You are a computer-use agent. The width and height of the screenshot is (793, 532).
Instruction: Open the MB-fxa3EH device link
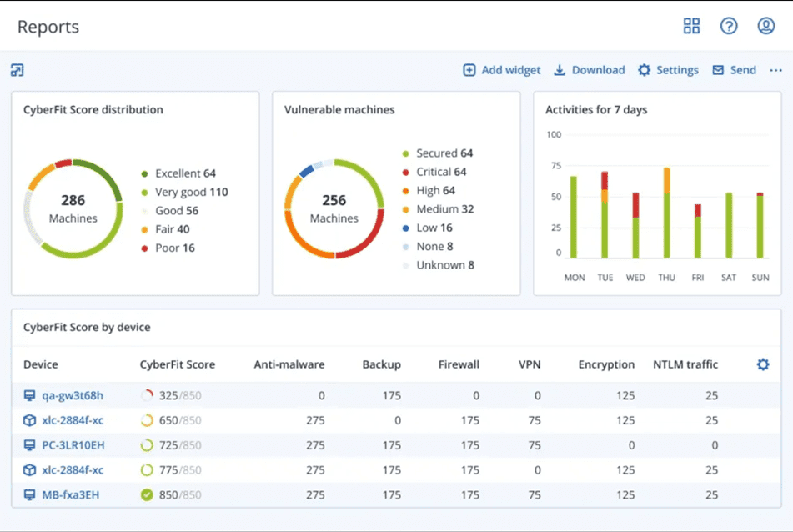[70, 495]
